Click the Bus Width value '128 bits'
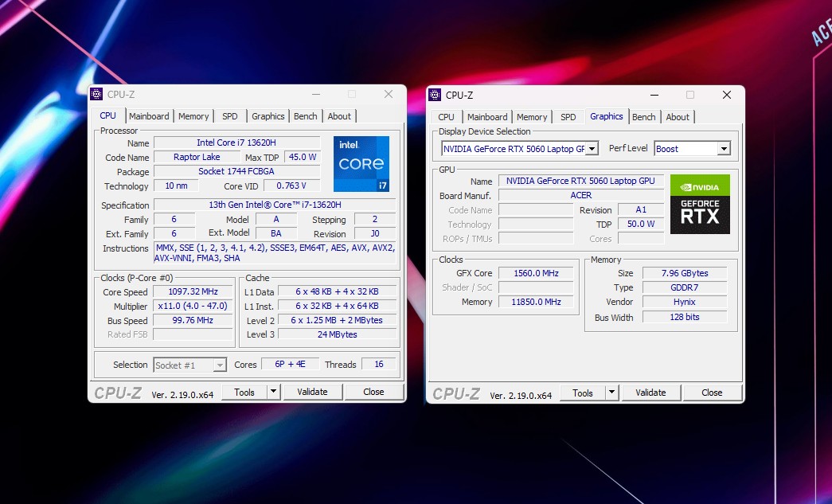The image size is (832, 504). click(685, 317)
